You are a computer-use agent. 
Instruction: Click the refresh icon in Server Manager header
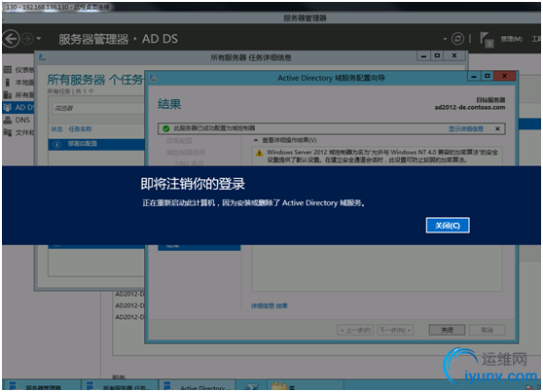click(x=457, y=39)
